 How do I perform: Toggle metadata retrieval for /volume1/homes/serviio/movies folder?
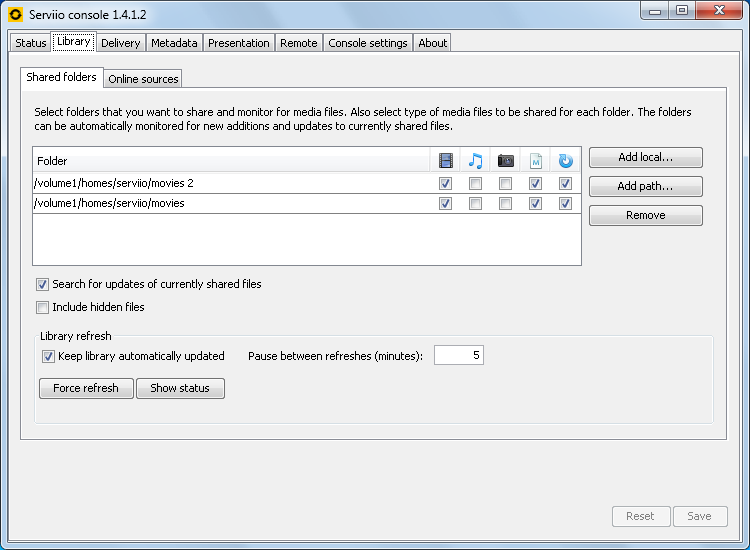pyautogui.click(x=535, y=204)
